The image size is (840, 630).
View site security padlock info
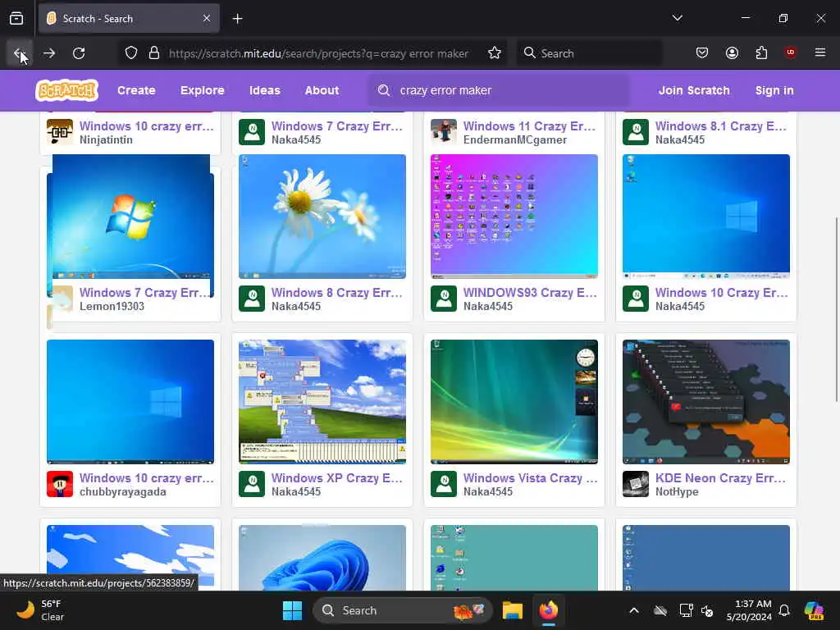[x=154, y=53]
